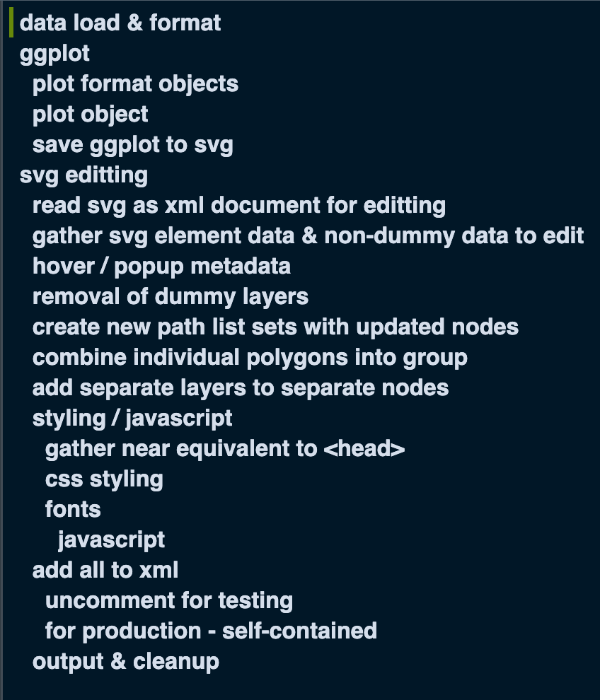Select the 'styling / javascript' heading
600x700 pixels.
[132, 418]
